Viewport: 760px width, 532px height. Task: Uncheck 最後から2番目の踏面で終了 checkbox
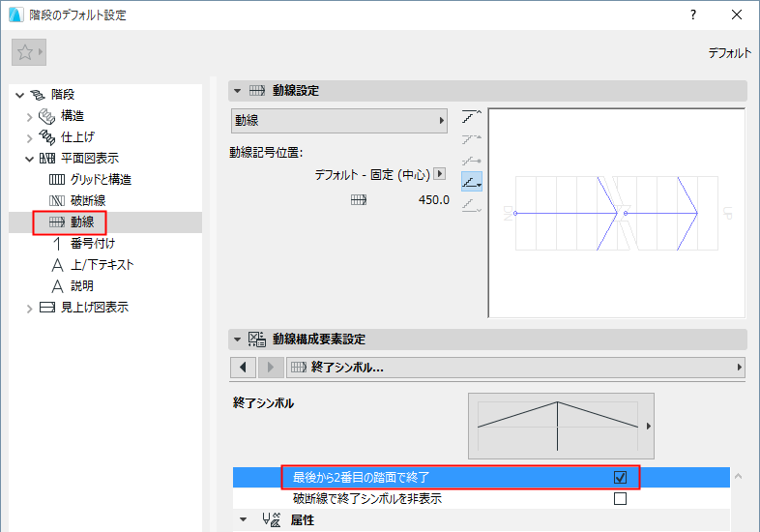coord(620,477)
